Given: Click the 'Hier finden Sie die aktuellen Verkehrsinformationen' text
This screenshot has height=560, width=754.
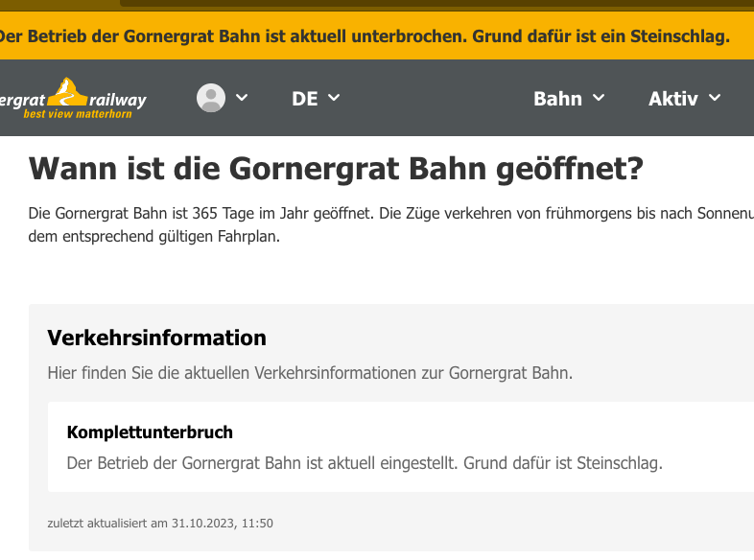Looking at the screenshot, I should coord(233,372).
